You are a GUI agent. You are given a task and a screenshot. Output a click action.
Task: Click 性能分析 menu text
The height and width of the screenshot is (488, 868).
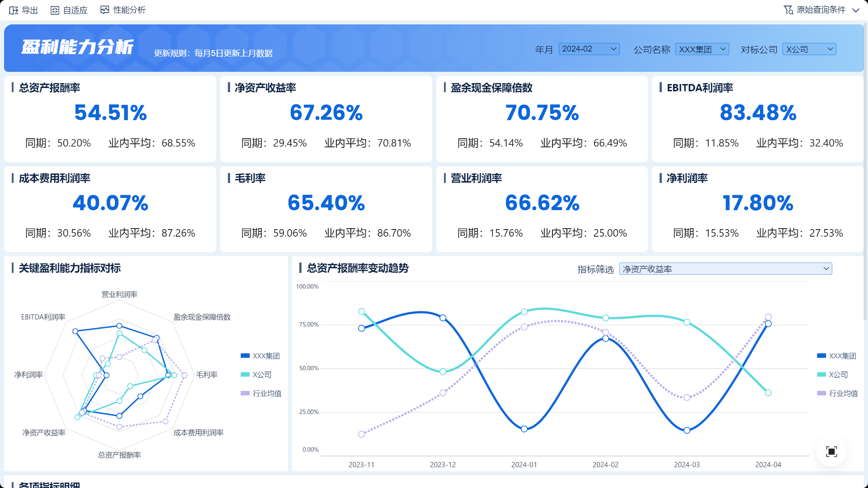coord(129,10)
